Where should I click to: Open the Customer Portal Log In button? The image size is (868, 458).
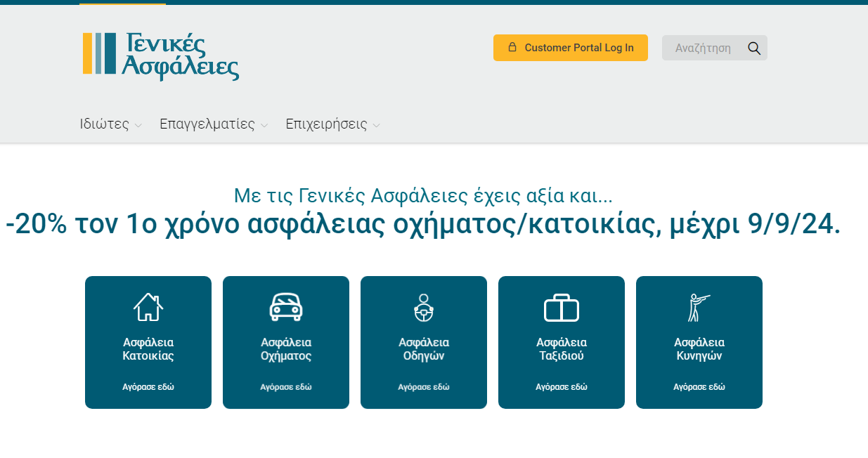[571, 48]
